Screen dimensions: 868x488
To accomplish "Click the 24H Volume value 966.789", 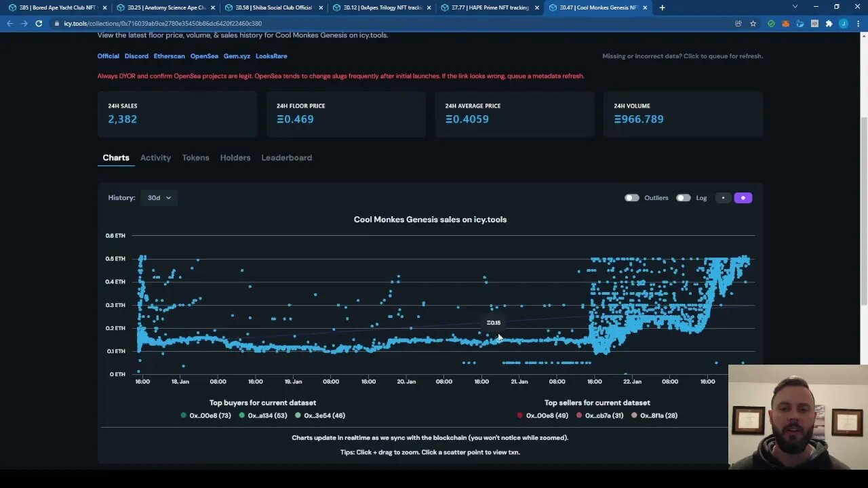I will tap(639, 119).
